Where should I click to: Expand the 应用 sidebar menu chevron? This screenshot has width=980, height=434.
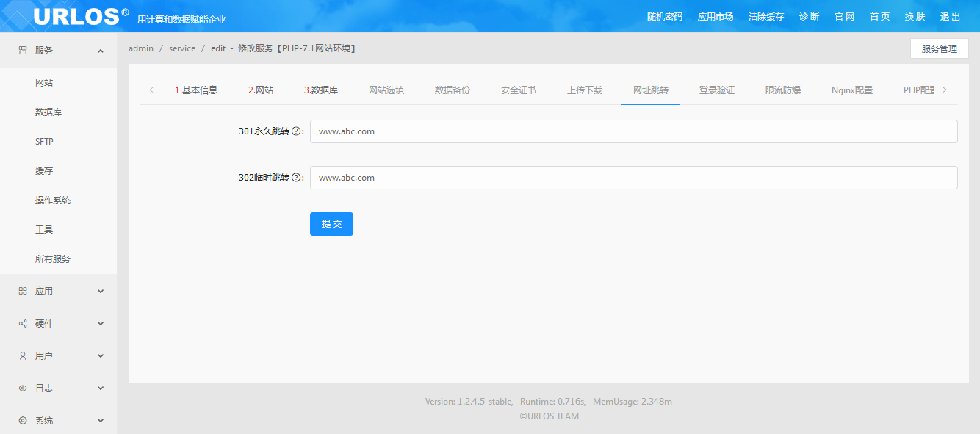tap(101, 292)
